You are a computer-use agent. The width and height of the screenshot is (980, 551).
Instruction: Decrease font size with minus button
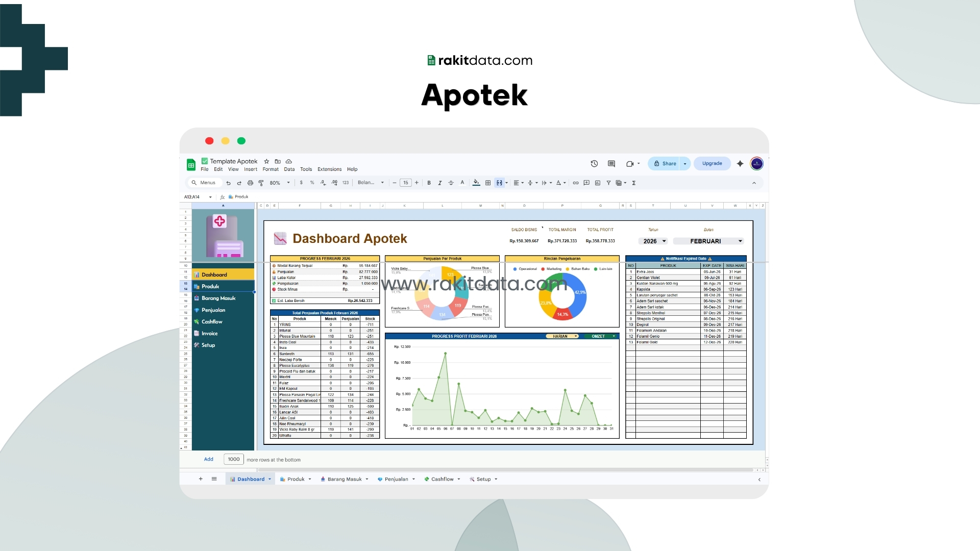coord(395,183)
